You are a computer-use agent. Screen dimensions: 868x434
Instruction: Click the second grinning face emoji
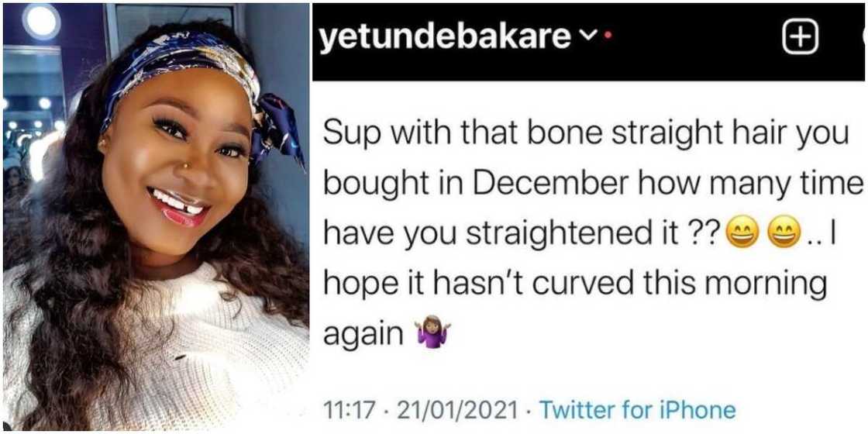point(778,235)
